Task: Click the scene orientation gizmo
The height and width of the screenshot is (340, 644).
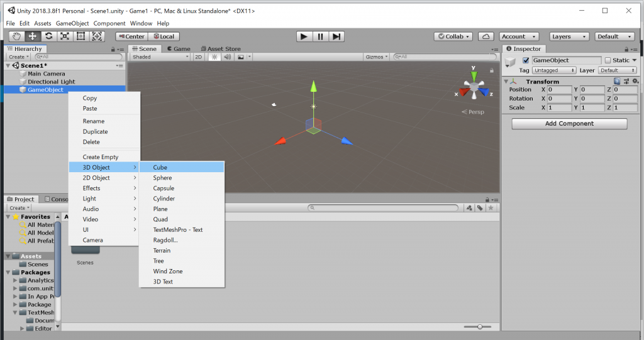Action: coord(474,86)
